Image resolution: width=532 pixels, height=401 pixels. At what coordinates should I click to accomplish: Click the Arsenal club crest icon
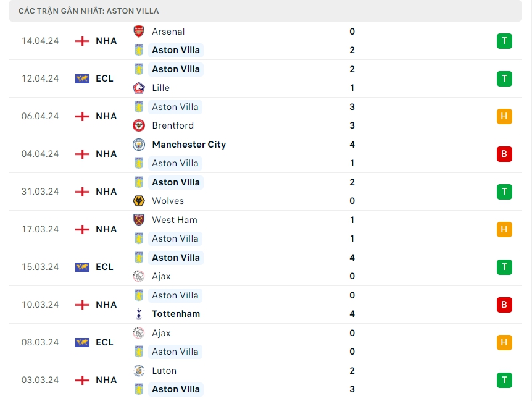[139, 32]
